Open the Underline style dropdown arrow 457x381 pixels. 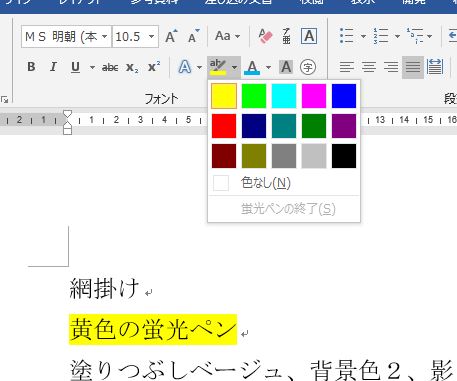click(x=92, y=67)
